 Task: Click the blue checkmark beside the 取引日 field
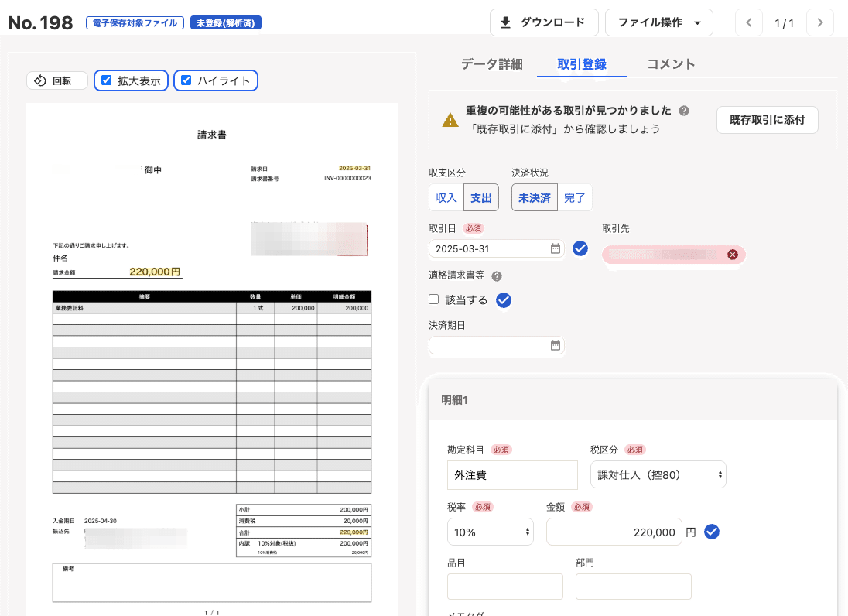(580, 248)
